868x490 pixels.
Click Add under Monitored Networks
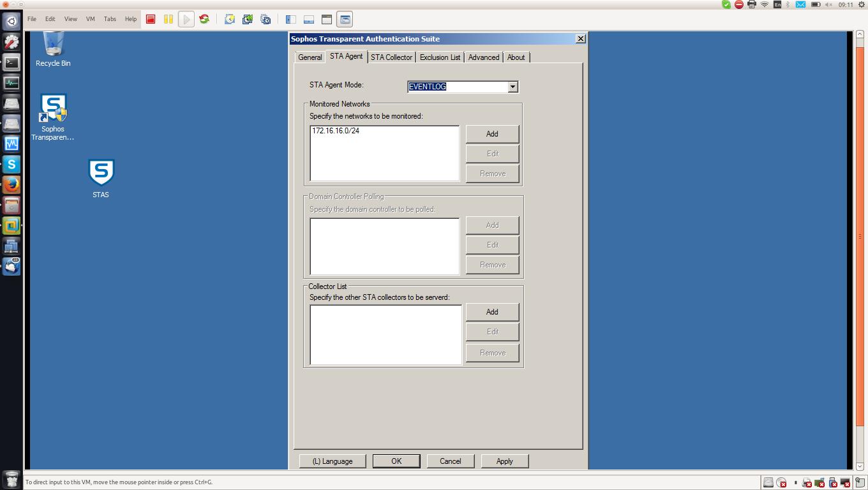point(492,134)
